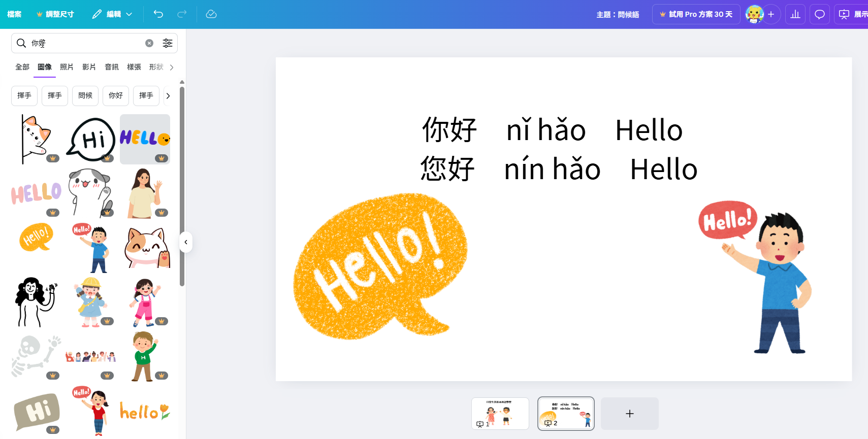Switch to the 全部 tab
The image size is (868, 439).
pyautogui.click(x=22, y=67)
